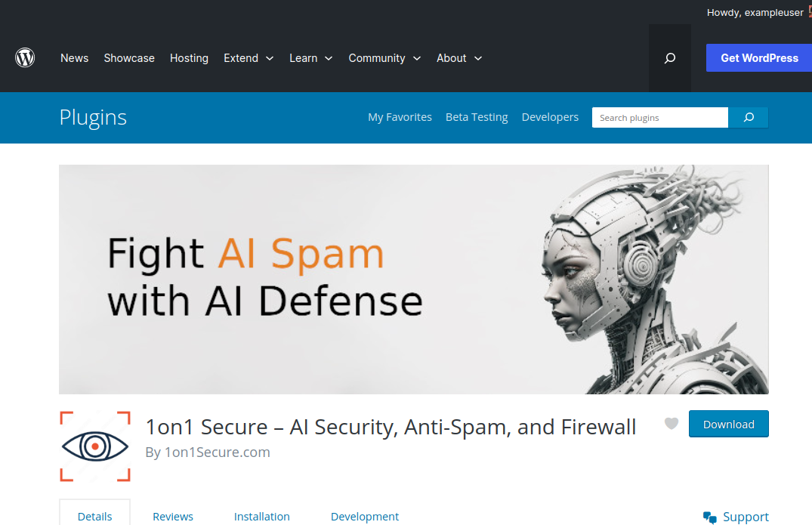Go to the Showcase page
This screenshot has height=525, width=812.
[129, 58]
